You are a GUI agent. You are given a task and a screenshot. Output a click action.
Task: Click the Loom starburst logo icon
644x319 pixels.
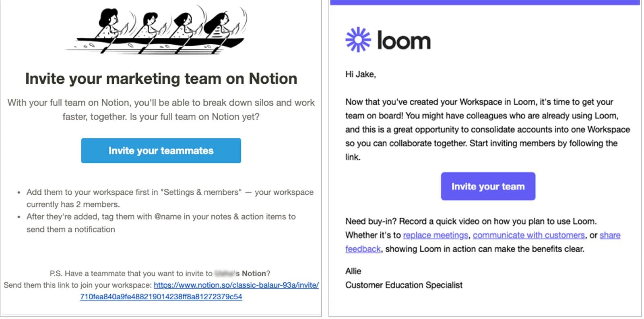[x=359, y=39]
